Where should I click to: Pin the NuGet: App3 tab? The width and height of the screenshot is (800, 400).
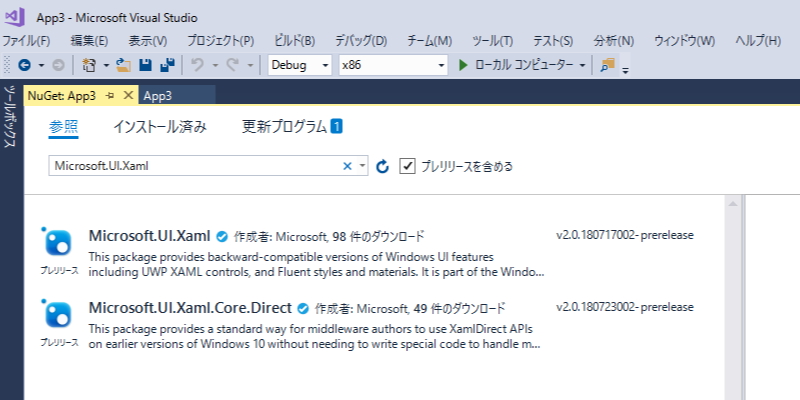tap(110, 95)
